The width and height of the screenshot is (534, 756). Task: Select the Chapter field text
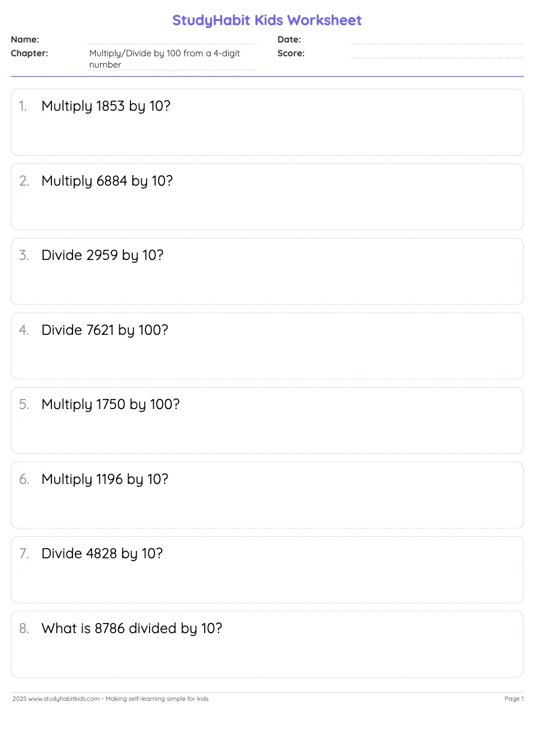[x=165, y=59]
